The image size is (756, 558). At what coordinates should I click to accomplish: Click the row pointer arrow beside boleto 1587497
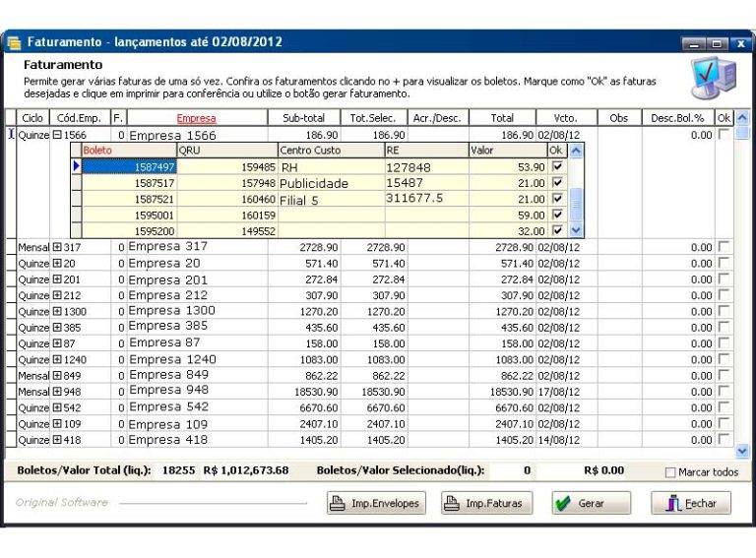(77, 166)
